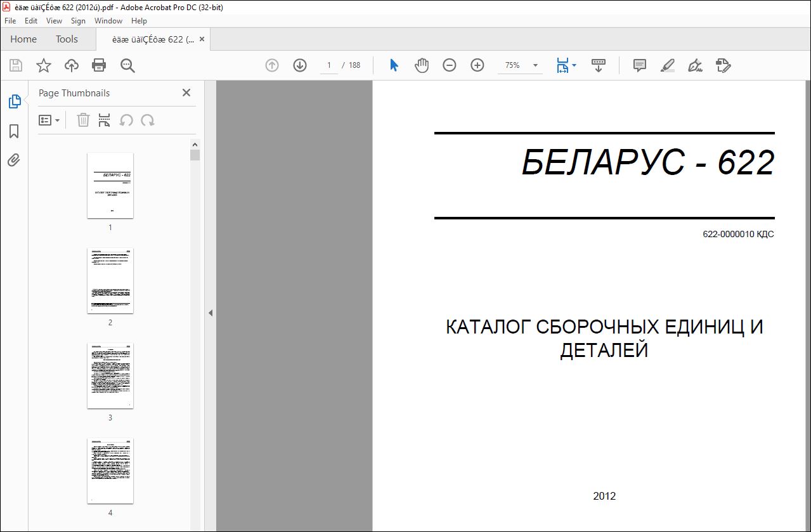The width and height of the screenshot is (811, 532).
Task: Open the Edit menu
Action: [31, 21]
